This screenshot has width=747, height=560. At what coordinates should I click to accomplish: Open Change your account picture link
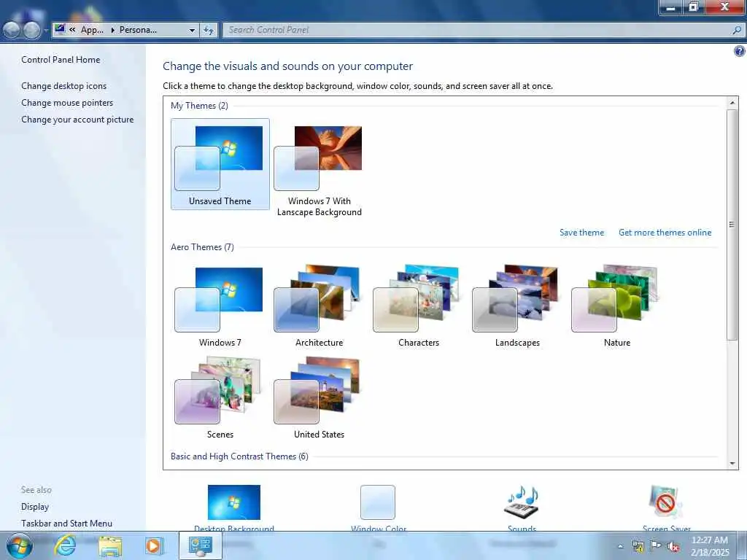click(x=77, y=120)
